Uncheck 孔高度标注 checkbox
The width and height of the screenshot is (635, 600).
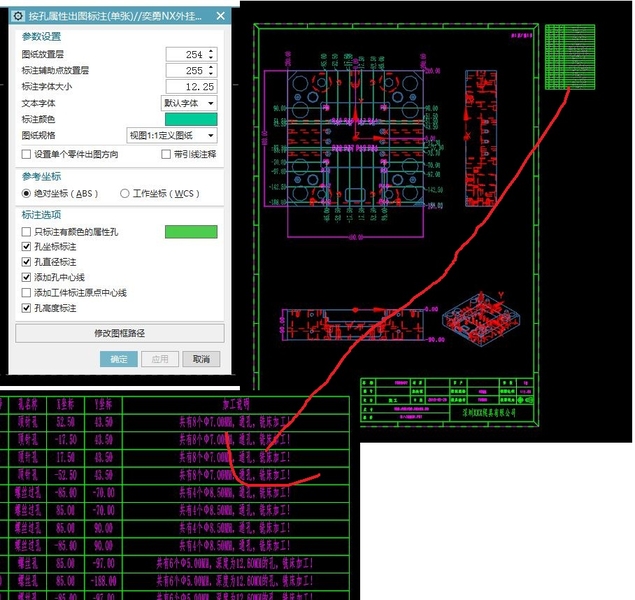pyautogui.click(x=26, y=308)
